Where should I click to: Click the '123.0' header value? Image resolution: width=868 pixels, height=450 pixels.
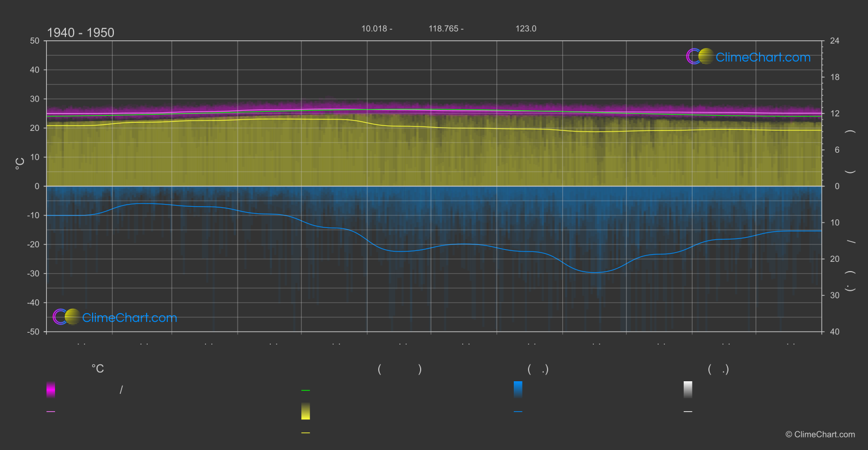click(x=526, y=28)
